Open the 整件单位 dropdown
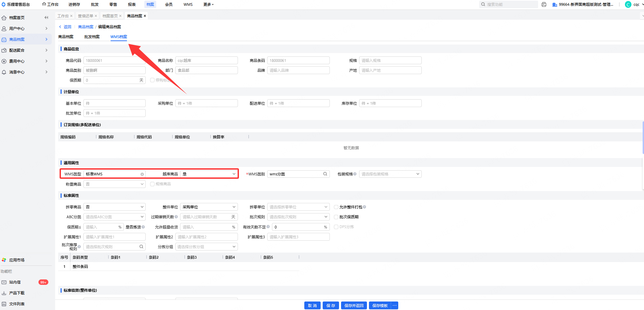This screenshot has width=644, height=310. point(209,207)
